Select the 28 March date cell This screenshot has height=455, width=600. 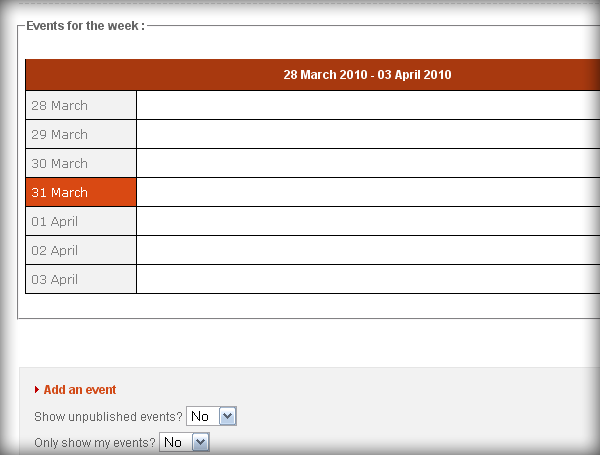pyautogui.click(x=80, y=105)
